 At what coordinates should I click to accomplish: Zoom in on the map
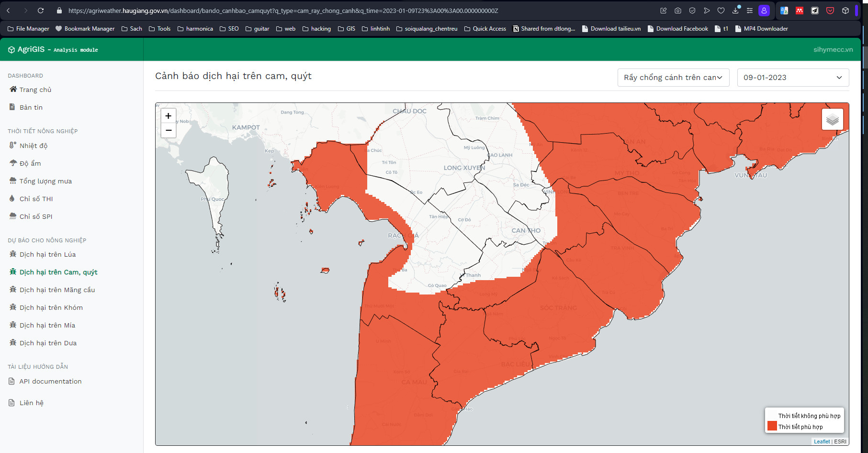(169, 116)
